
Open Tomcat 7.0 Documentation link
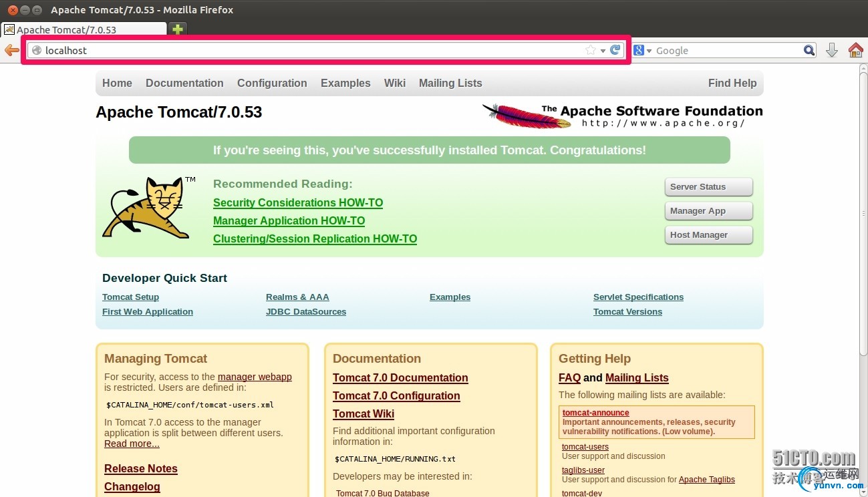400,377
